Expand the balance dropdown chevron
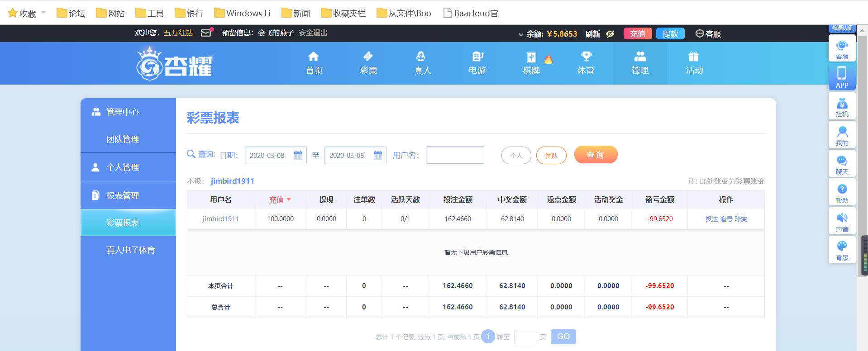 [520, 34]
